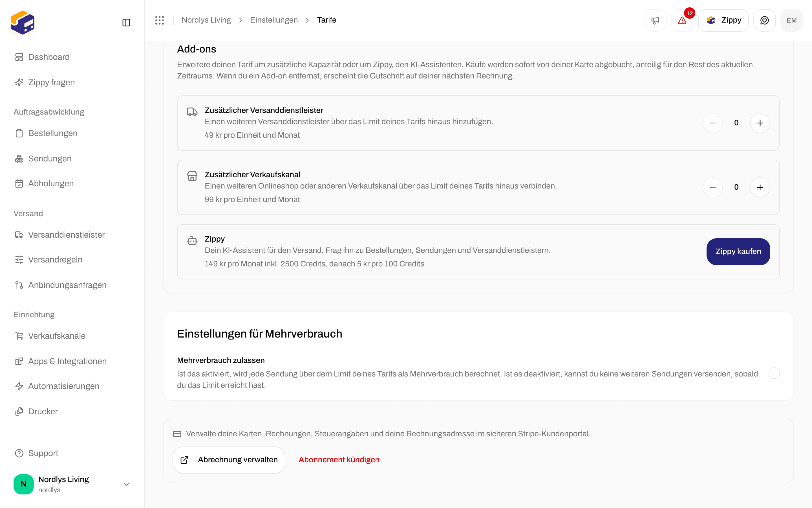Screen dimensions: 812x508
Task: Click the 'Add-ons' heading
Action: tap(197, 49)
